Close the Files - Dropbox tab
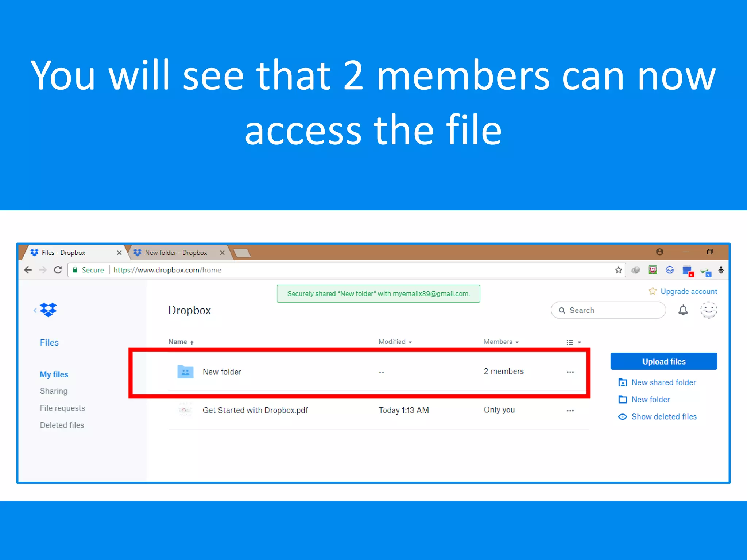Image resolution: width=747 pixels, height=560 pixels. 119,253
